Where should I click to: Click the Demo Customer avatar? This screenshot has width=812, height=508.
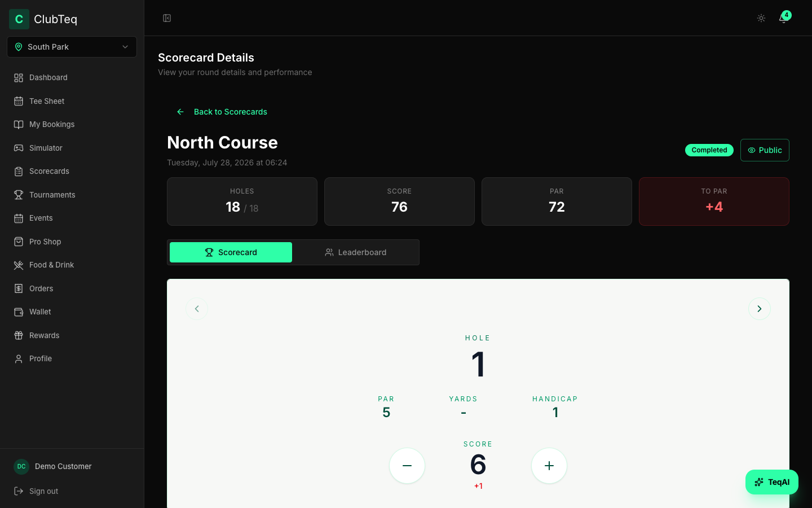point(21,466)
